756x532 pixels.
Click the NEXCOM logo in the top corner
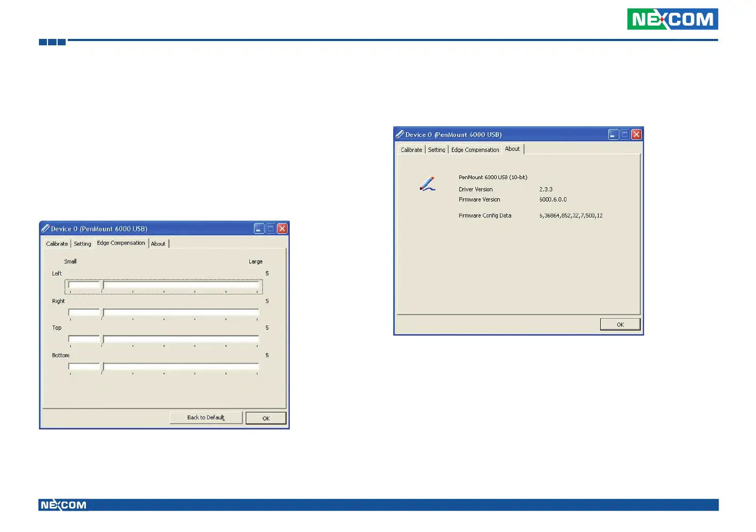(x=672, y=19)
